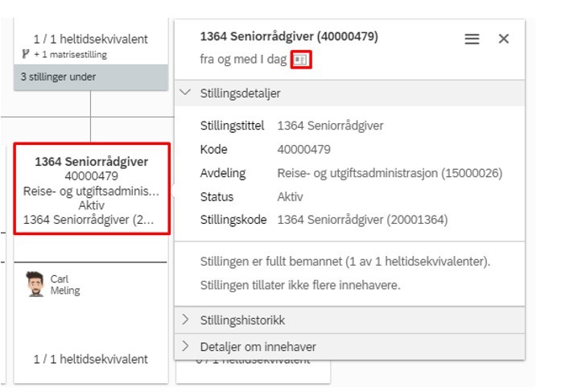Click the Stillingstittel value 1364 Seniorrådgiver
The image size is (569, 392).
pyautogui.click(x=330, y=126)
